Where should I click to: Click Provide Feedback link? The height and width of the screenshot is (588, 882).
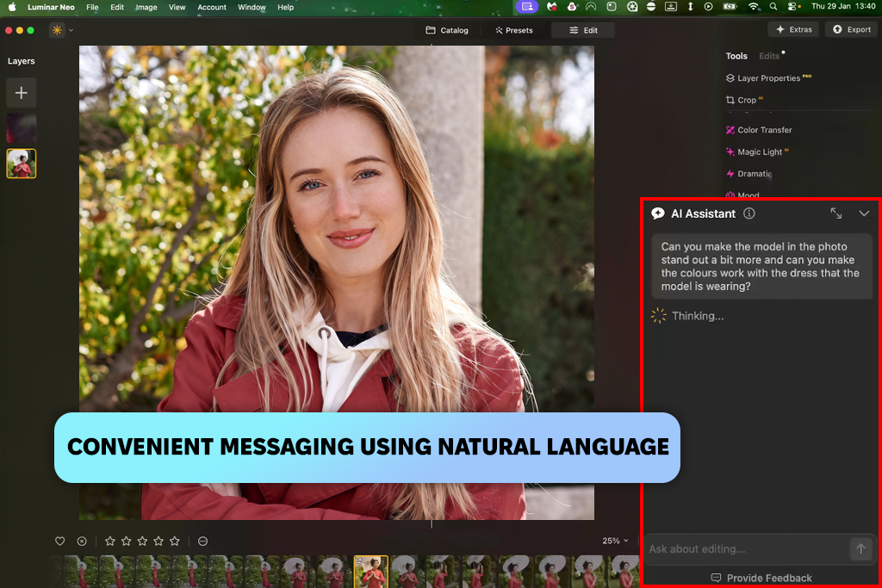tap(761, 578)
